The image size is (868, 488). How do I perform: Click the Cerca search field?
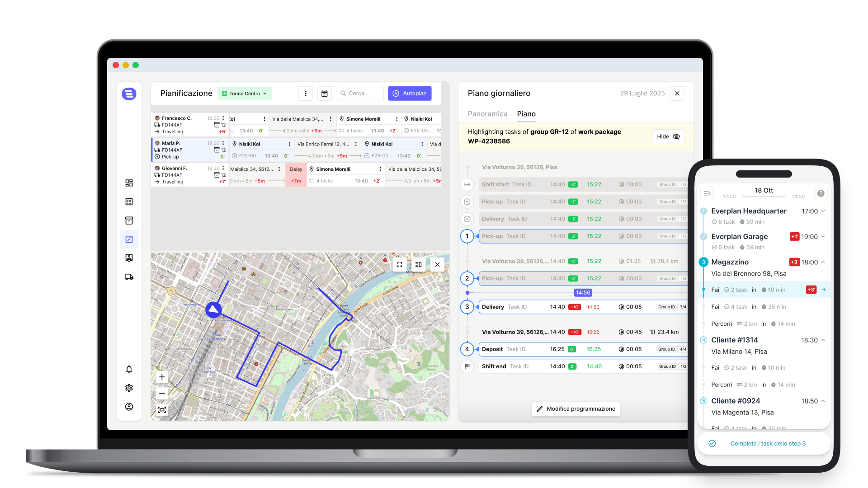(359, 94)
